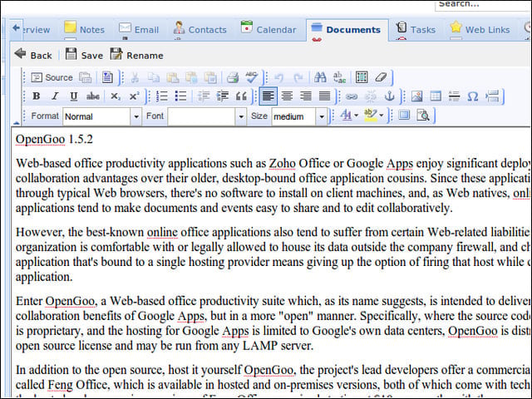Image resolution: width=532 pixels, height=399 pixels.
Task: Toggle Subscript formatting
Action: pyautogui.click(x=116, y=96)
